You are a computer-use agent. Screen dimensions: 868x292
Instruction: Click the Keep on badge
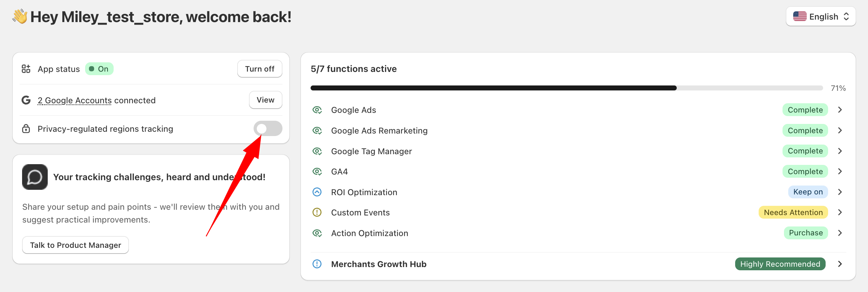pyautogui.click(x=808, y=192)
